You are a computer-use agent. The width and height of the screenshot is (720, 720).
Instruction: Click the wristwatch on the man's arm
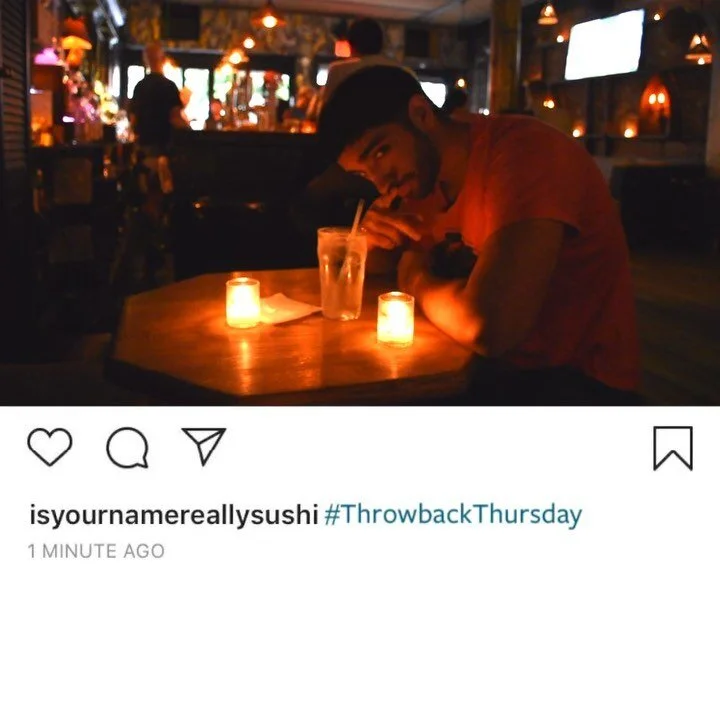click(452, 256)
